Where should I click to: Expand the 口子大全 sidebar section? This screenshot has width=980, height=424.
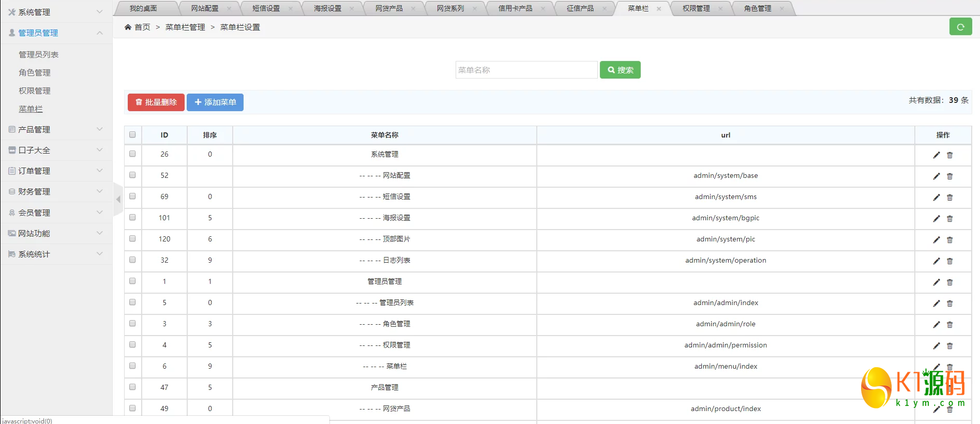(56, 150)
